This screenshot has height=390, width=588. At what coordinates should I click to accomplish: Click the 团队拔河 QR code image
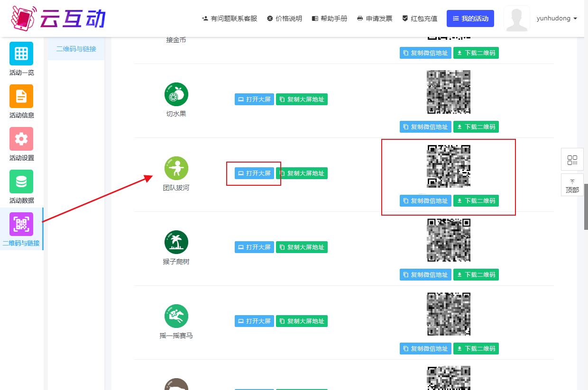click(x=449, y=166)
